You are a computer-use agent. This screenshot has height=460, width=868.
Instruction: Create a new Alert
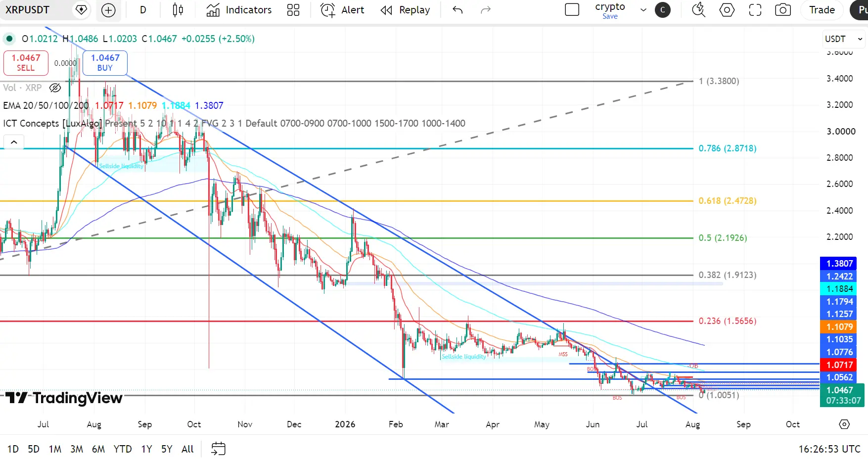(342, 10)
